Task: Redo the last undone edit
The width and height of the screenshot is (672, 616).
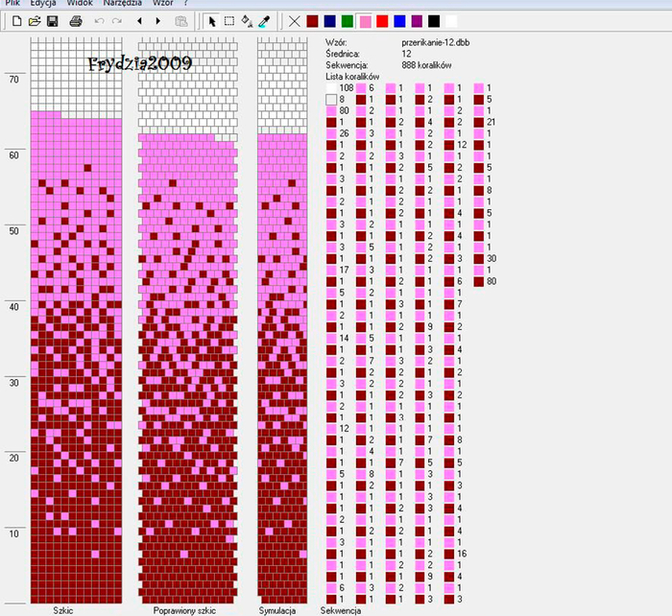Action: pyautogui.click(x=116, y=21)
